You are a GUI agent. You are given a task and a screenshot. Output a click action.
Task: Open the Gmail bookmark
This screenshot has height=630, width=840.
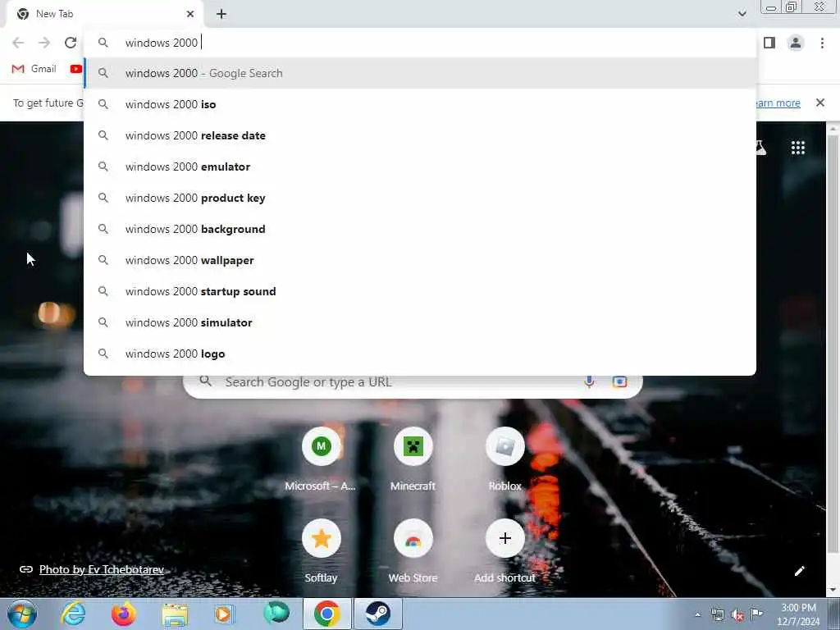point(34,69)
